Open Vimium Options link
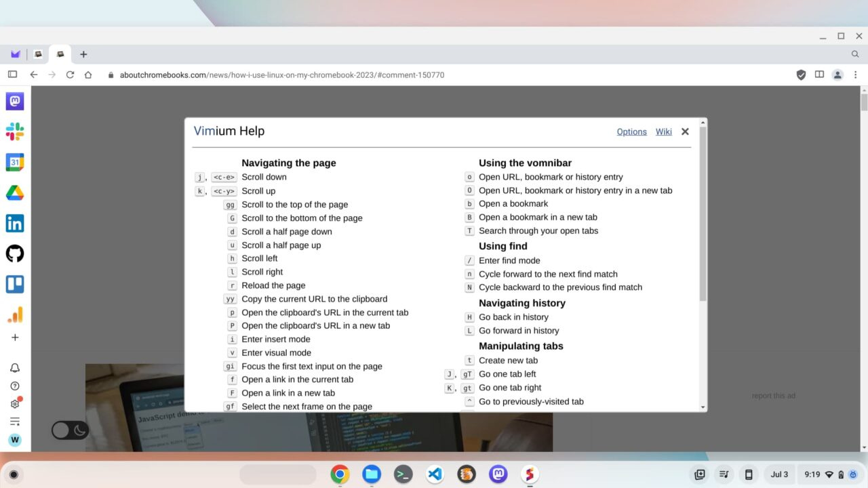The image size is (868, 488). tap(631, 131)
